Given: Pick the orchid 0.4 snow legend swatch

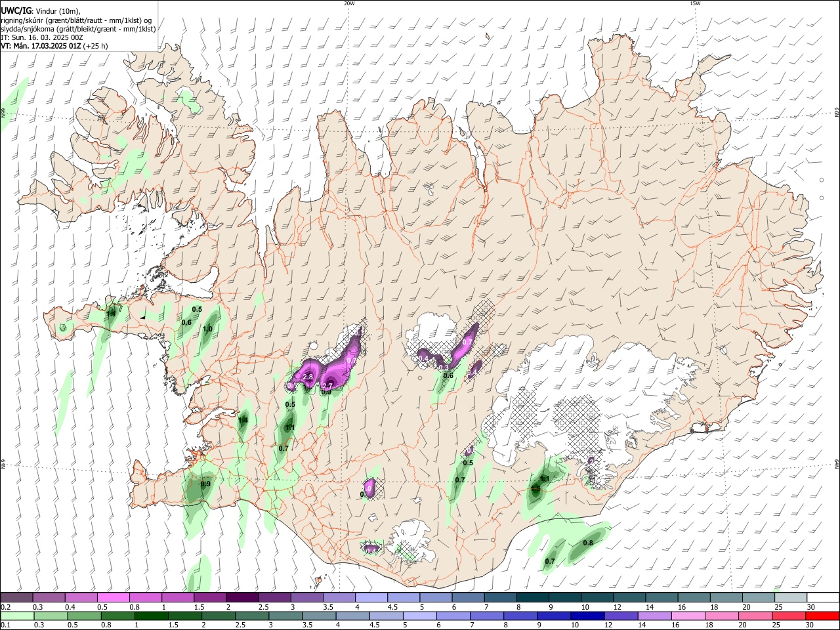Looking at the screenshot, I should 81,597.
